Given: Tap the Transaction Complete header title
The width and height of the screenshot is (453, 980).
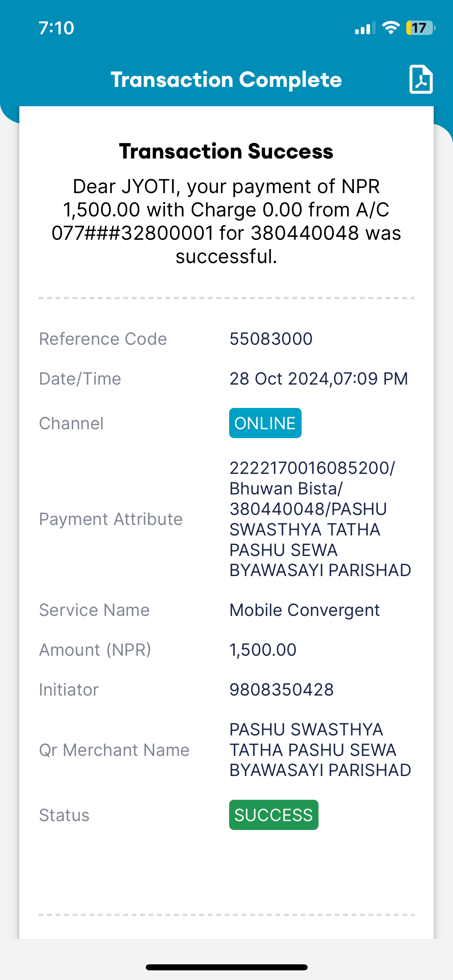Looking at the screenshot, I should (x=226, y=80).
